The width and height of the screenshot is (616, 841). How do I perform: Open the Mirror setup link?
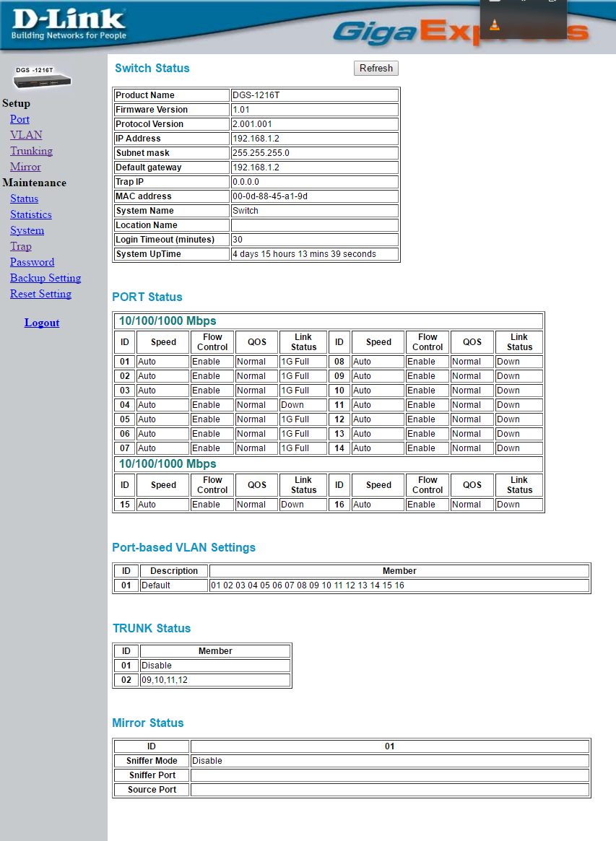click(26, 167)
